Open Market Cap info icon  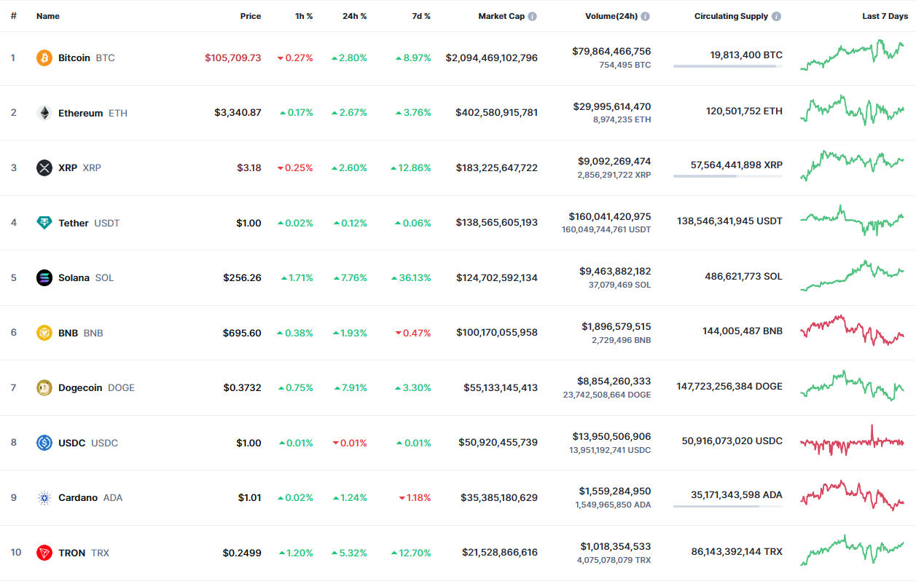(x=533, y=16)
